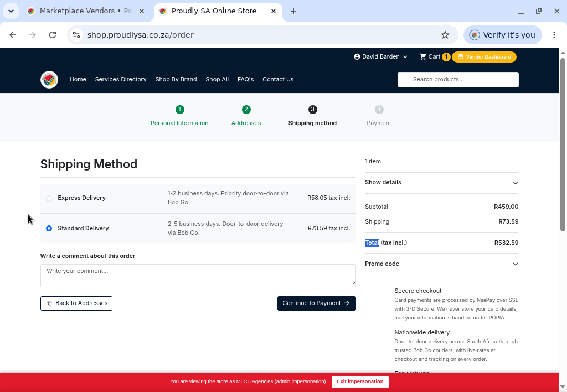This screenshot has height=392, width=567.
Task: Select Express Delivery radio button
Action: click(49, 198)
